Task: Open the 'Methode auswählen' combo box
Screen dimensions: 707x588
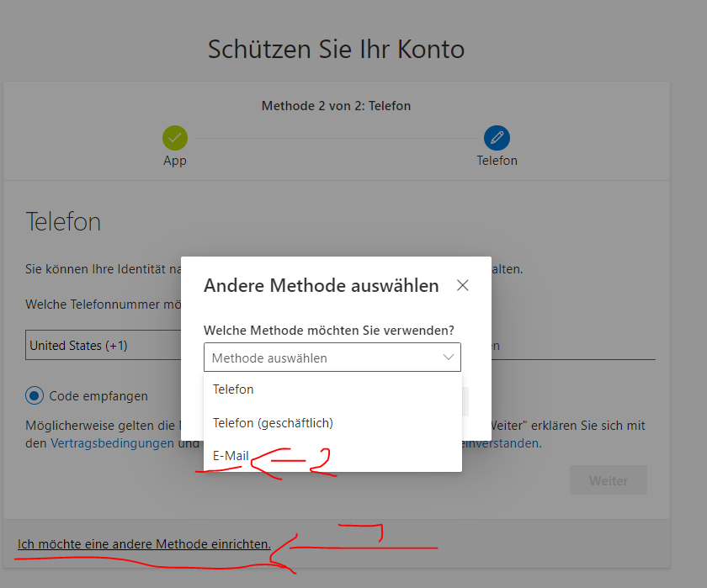Action: point(332,358)
